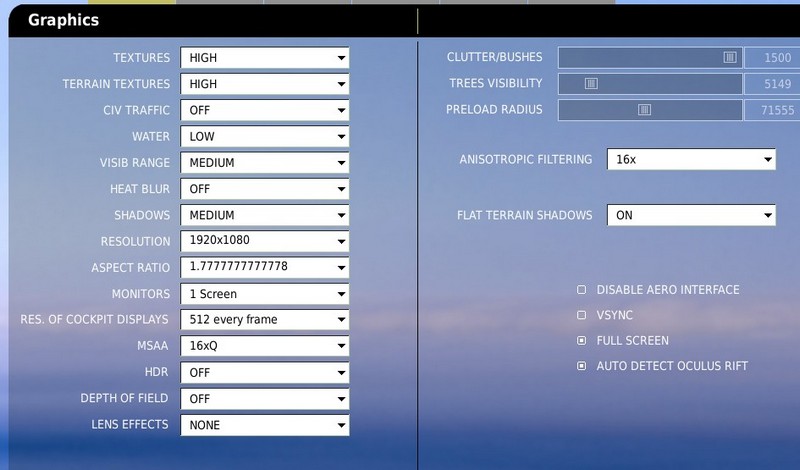
Task: Open the CIV TRAFFIC dropdown
Action: pyautogui.click(x=264, y=110)
